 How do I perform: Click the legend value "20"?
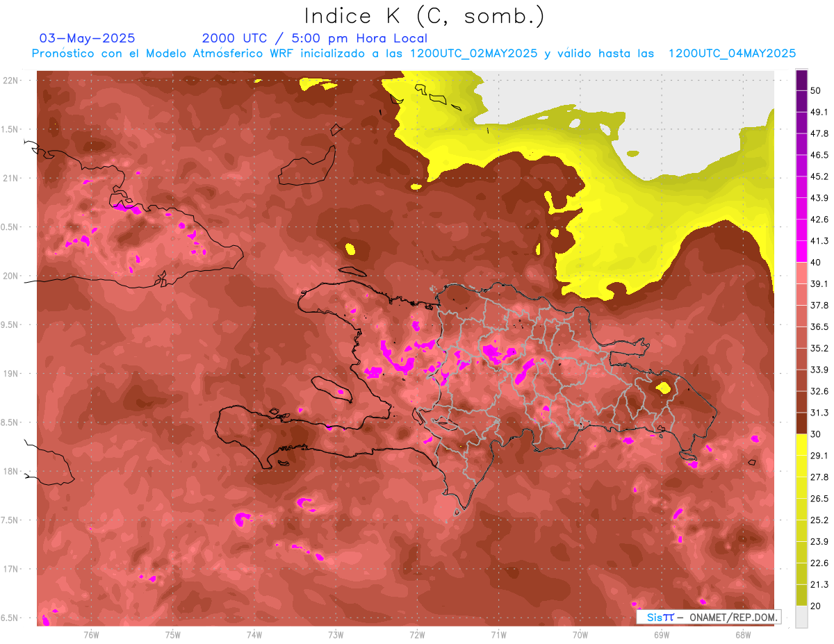pyautogui.click(x=817, y=606)
